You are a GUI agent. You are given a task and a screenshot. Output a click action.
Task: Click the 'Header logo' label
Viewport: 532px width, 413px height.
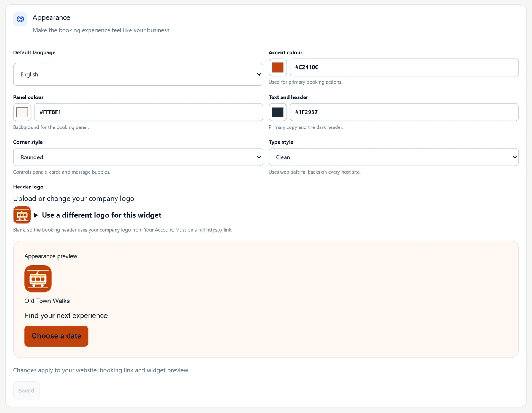tap(28, 187)
